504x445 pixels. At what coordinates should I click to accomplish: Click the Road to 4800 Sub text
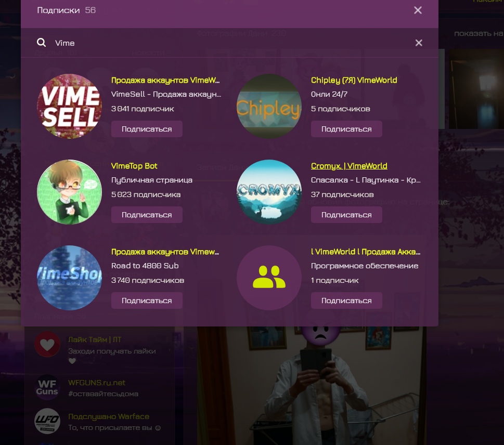click(145, 266)
